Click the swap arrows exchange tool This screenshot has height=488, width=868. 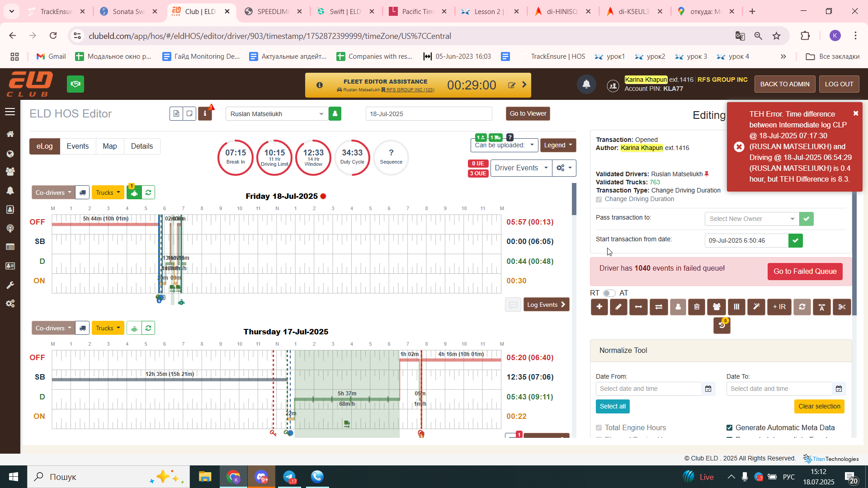[x=659, y=307]
